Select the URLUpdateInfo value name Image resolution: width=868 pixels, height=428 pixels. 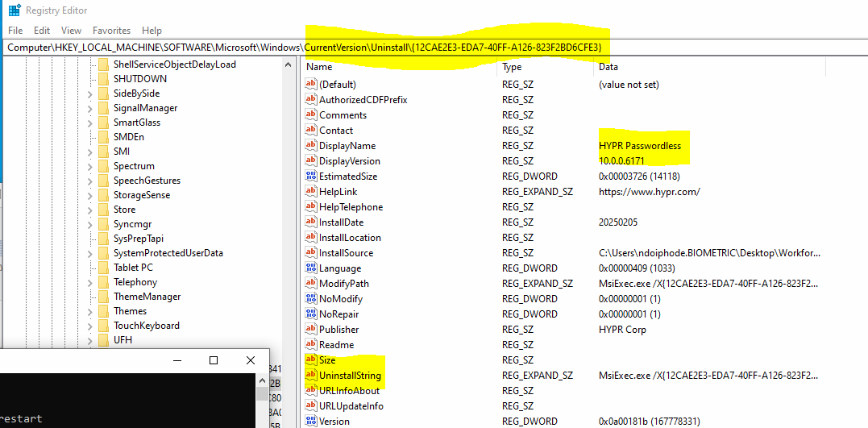(351, 406)
